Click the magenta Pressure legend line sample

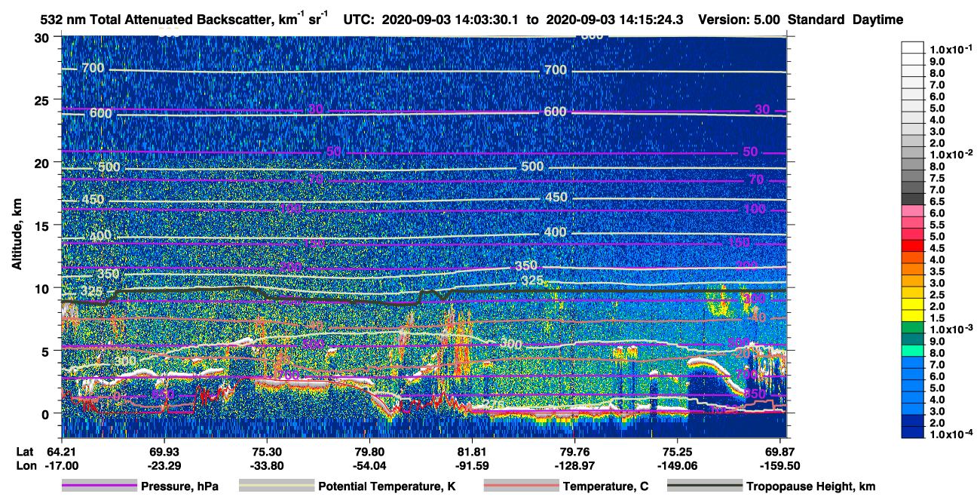tap(99, 486)
